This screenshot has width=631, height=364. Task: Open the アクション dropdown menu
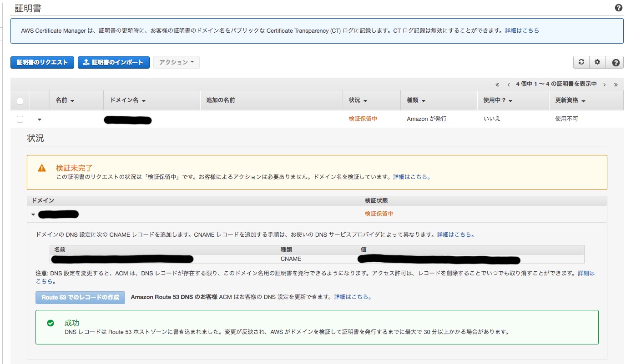click(177, 62)
